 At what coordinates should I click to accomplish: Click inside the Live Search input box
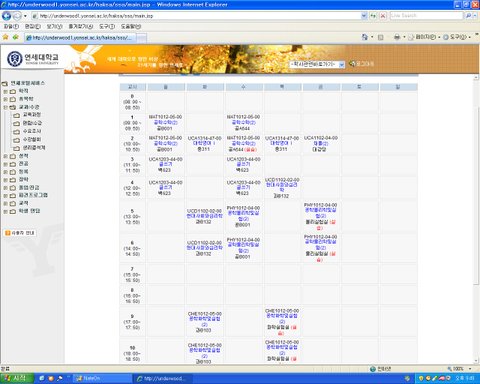click(x=426, y=16)
